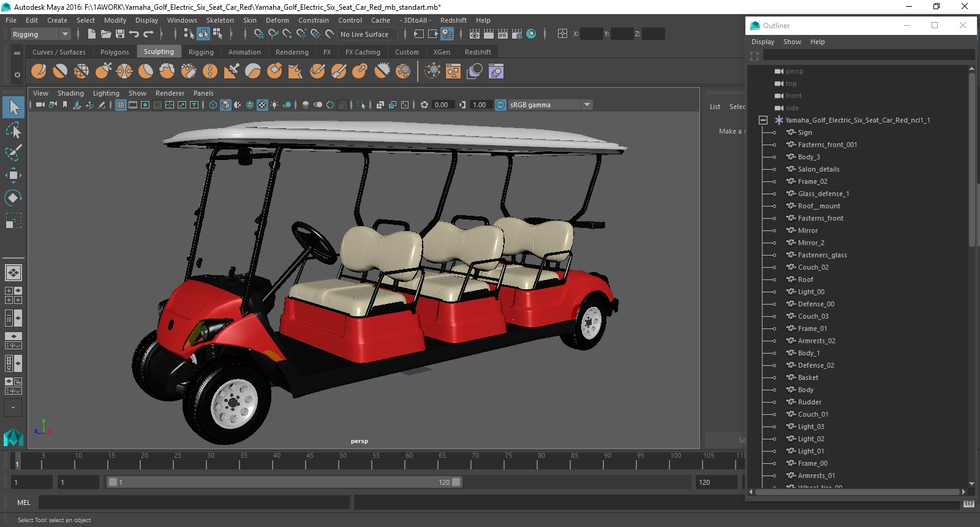980x527 pixels.
Task: Click the undo arrow icon
Action: pos(134,34)
